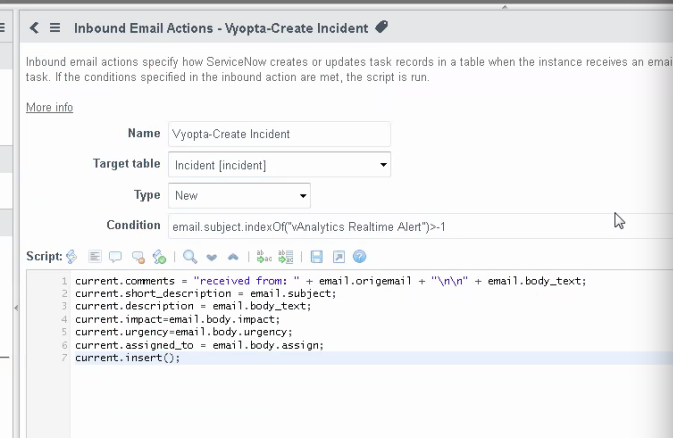The image size is (673, 438).
Task: Click the Replace icon in script toolbar
Action: point(264,257)
